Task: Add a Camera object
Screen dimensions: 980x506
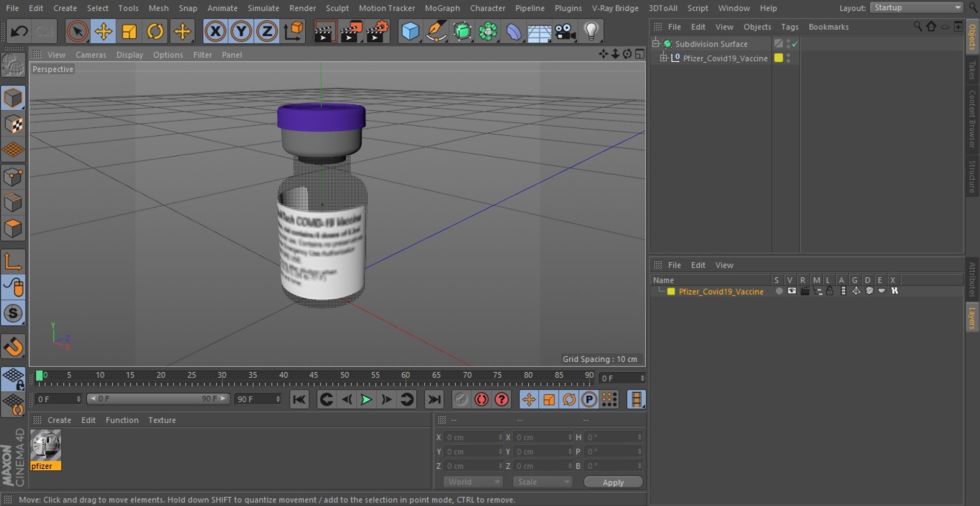Action: [x=566, y=32]
